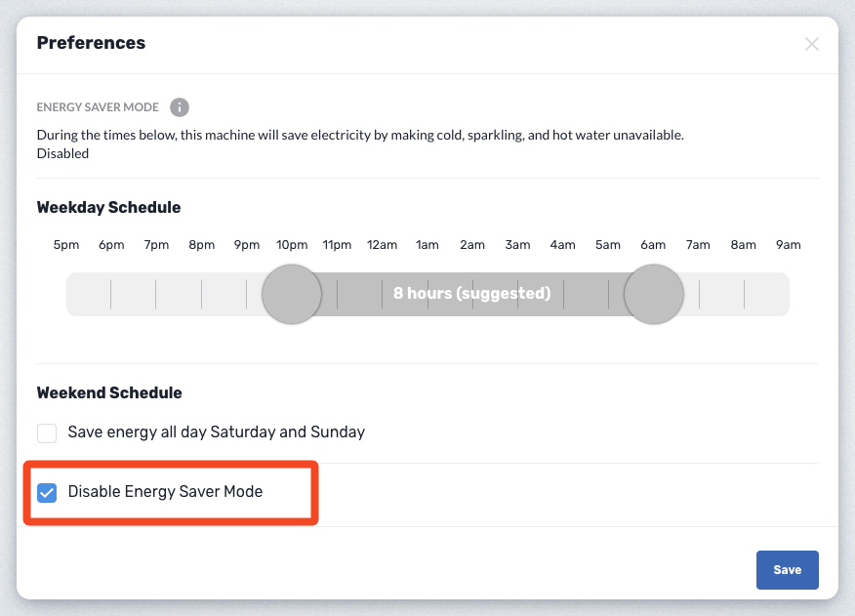Click the 7pm time label

tap(156, 245)
